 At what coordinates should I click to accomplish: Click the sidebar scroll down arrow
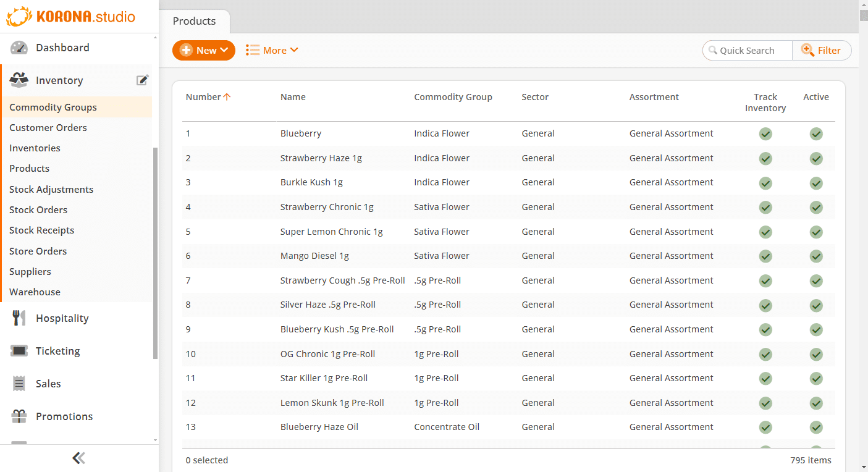pos(155,440)
